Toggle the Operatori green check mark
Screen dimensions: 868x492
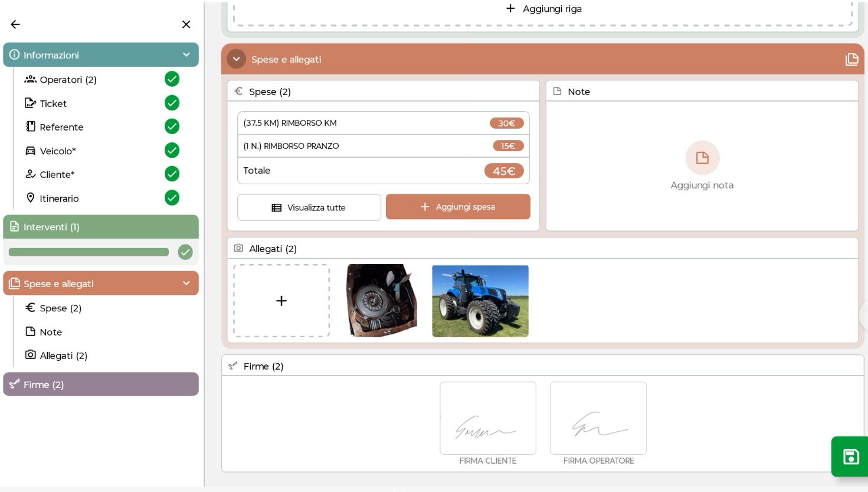[x=172, y=79]
